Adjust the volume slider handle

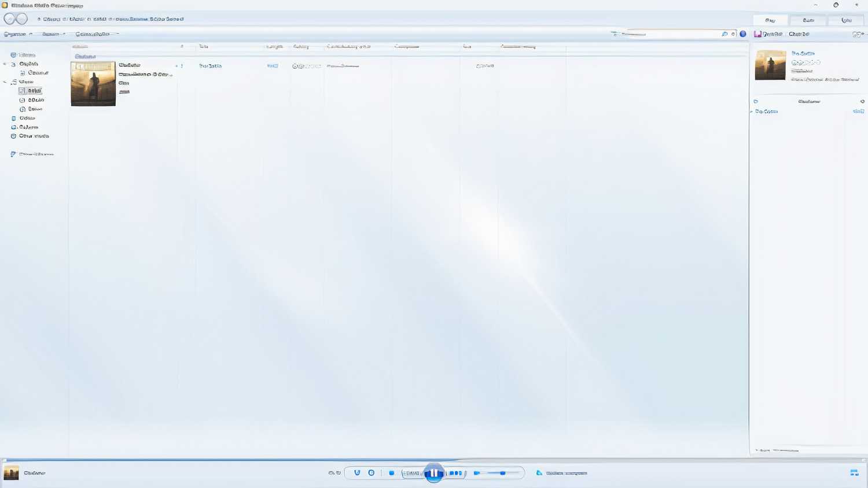(x=502, y=473)
